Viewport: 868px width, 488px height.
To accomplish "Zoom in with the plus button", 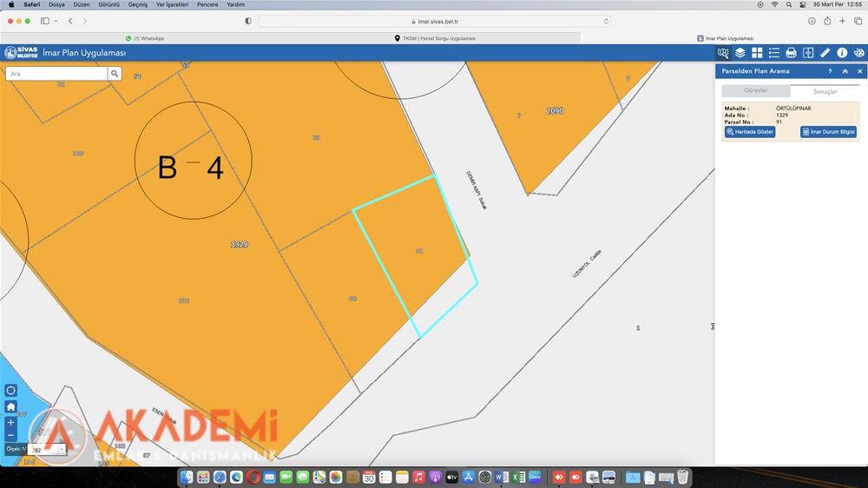I will point(11,423).
